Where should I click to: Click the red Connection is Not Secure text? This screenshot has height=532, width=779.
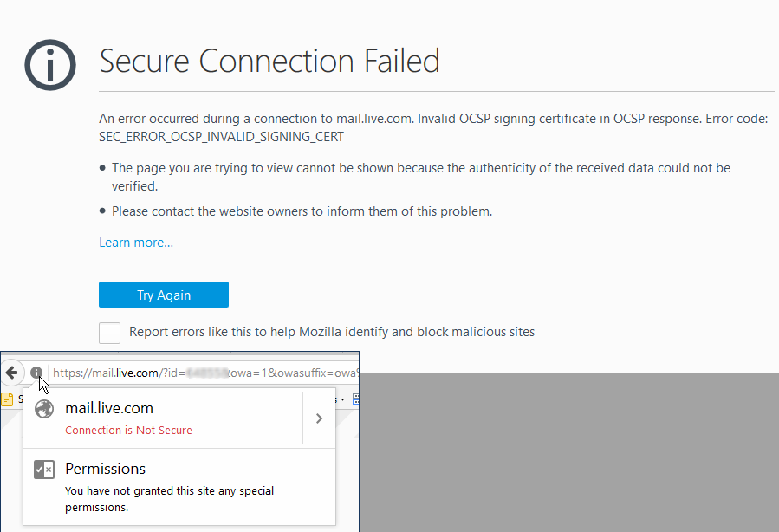click(128, 430)
